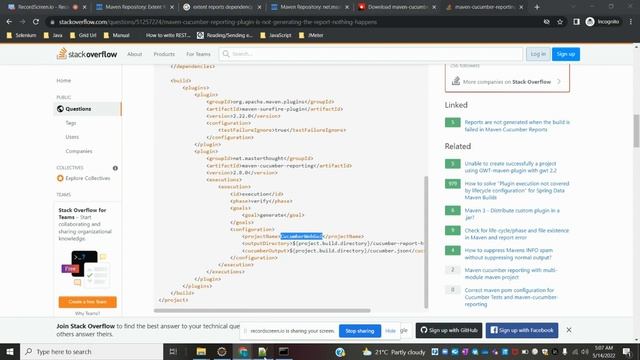This screenshot has height=360, width=640.
Task: Close the RecordScreen.io tab
Action: (84, 7)
